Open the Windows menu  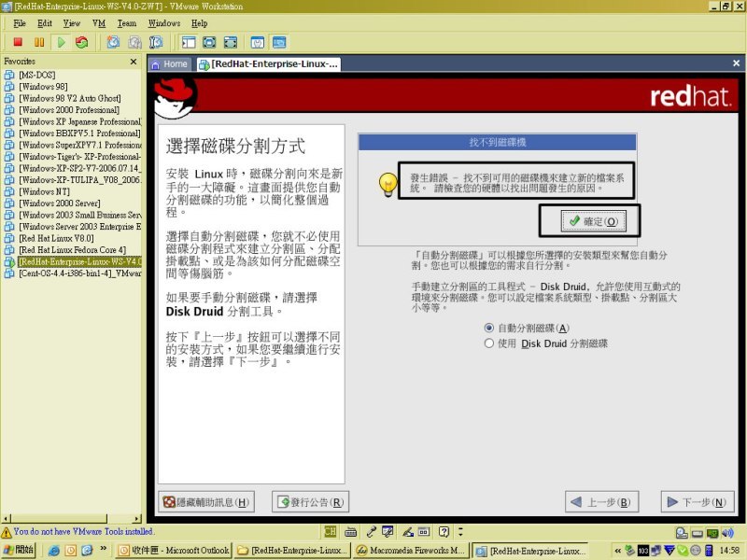[x=164, y=22]
